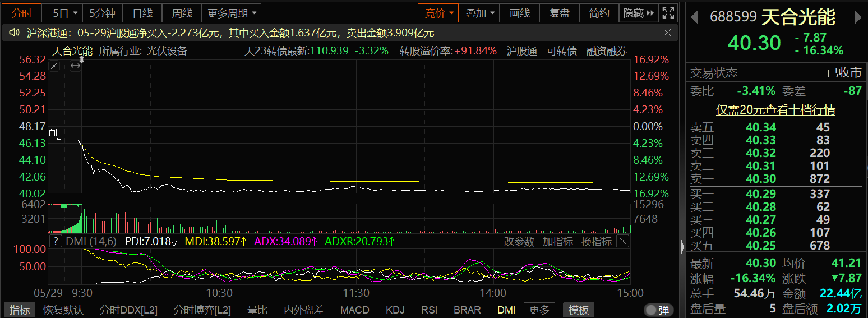The height and width of the screenshot is (318, 868).
Task: Click the 改参数 link
Action: click(x=519, y=241)
